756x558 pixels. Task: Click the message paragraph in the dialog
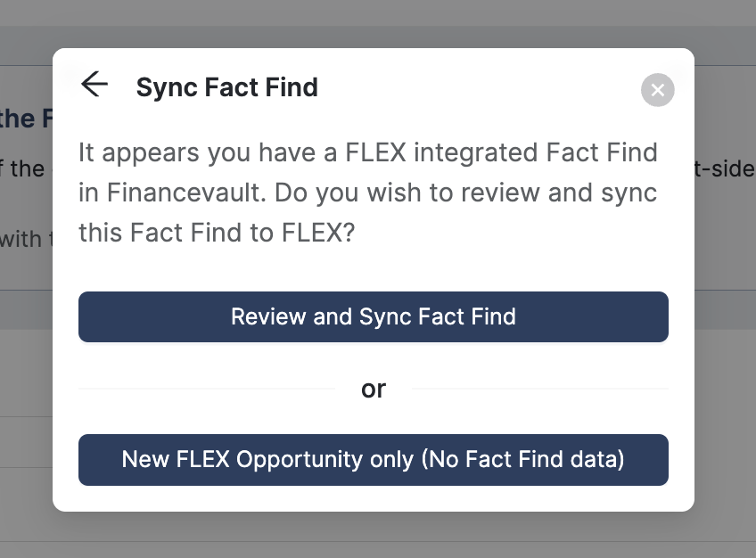coord(368,193)
